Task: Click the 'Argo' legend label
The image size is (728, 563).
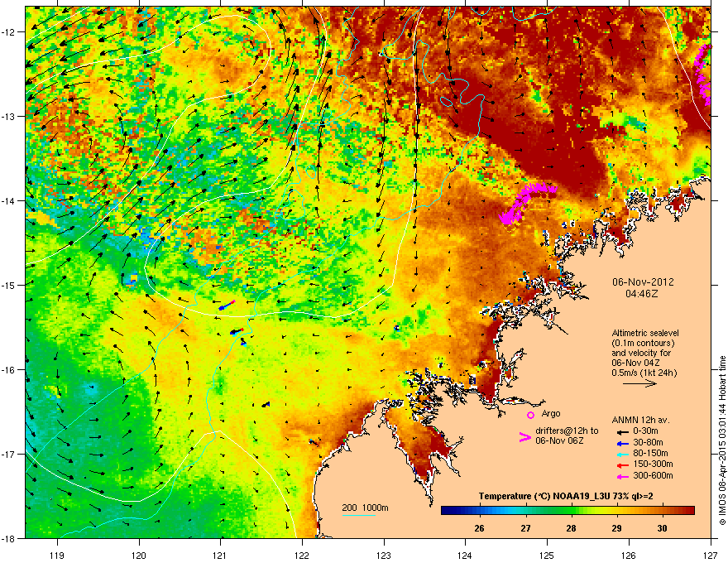Action: click(551, 413)
